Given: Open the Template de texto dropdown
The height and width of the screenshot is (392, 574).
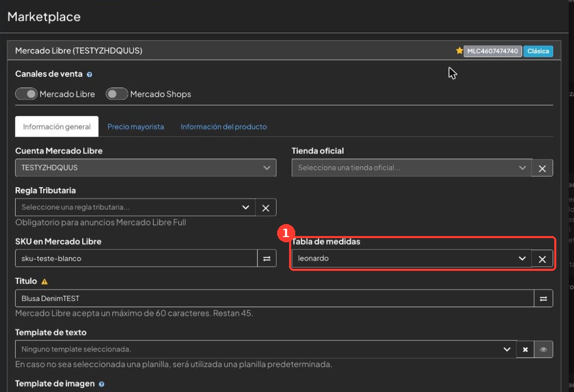Looking at the screenshot, I should [x=266, y=349].
